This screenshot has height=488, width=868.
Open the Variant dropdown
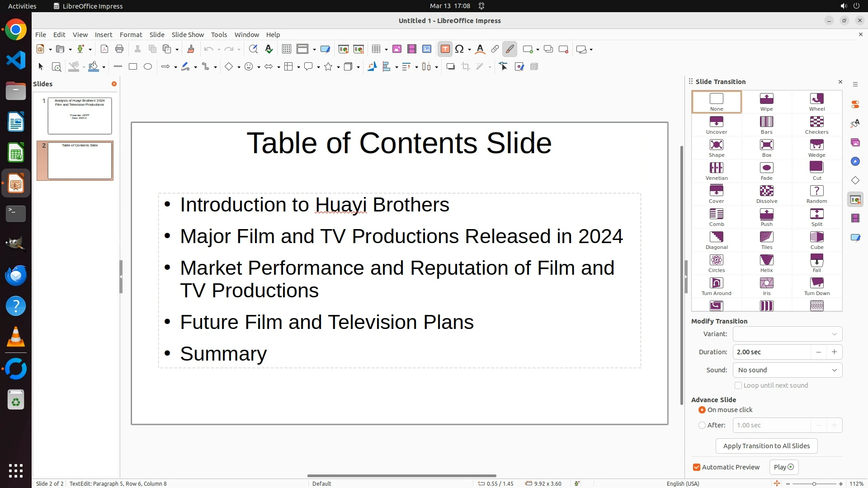click(787, 334)
